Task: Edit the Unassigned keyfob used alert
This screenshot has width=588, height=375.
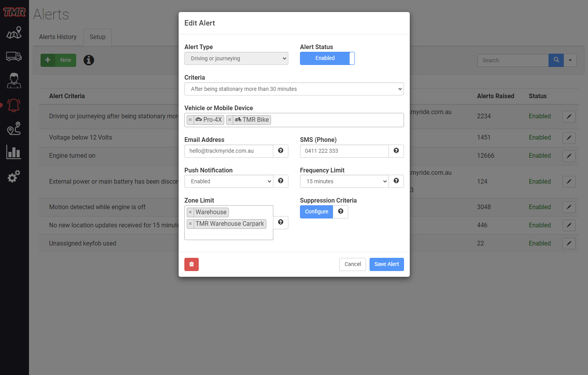Action: (569, 244)
